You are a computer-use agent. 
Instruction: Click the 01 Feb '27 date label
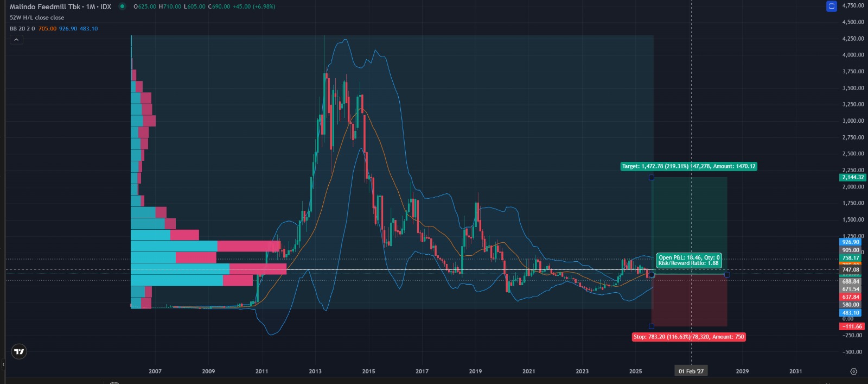pos(691,372)
